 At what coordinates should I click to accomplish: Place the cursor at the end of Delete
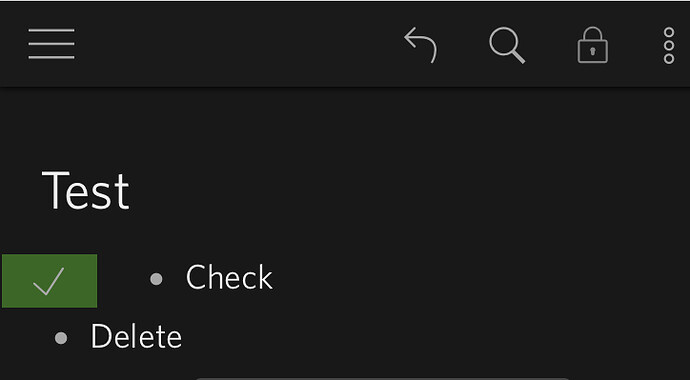click(183, 336)
